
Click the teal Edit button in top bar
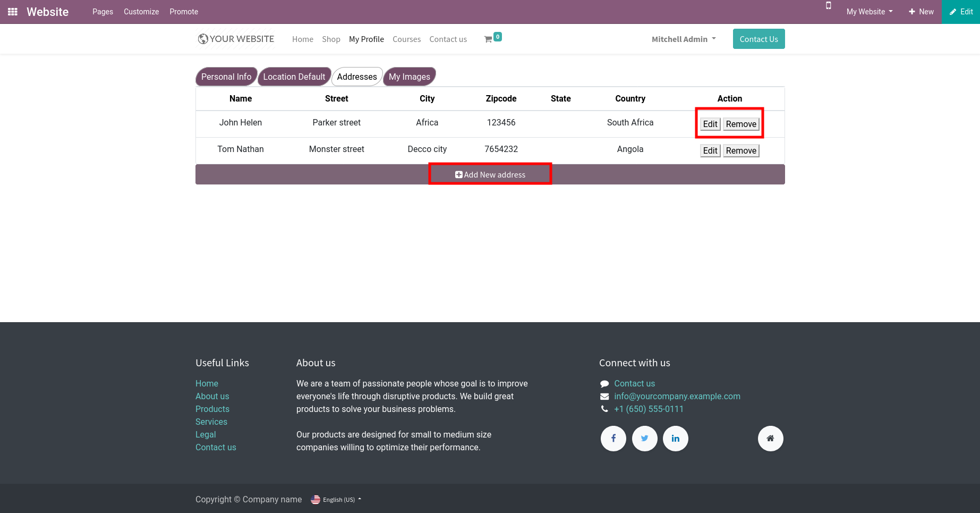click(x=961, y=12)
